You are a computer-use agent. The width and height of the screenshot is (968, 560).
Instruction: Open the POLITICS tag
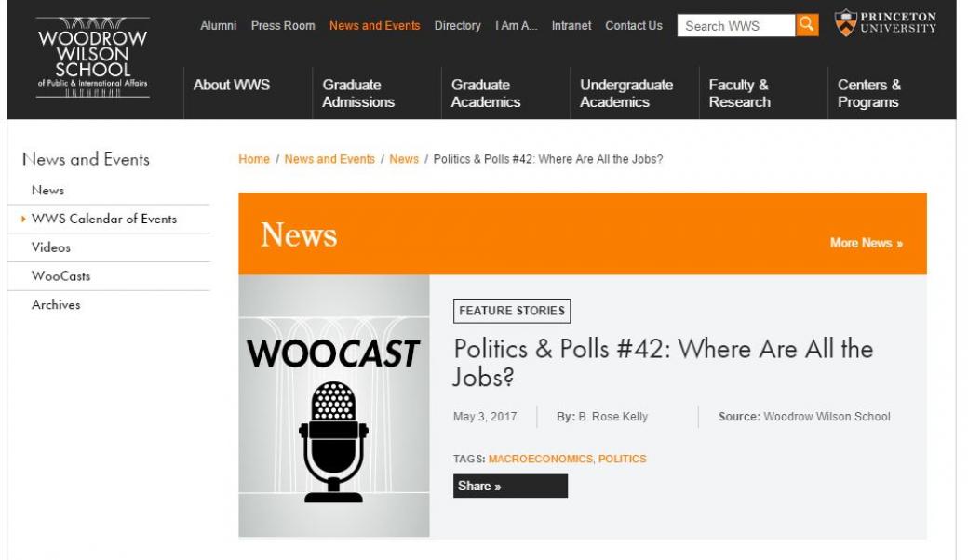coord(622,459)
